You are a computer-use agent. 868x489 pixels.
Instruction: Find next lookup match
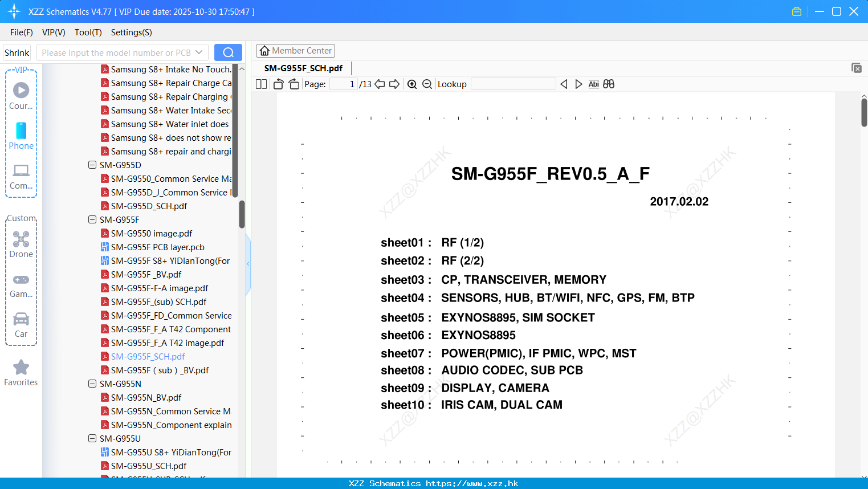pos(578,84)
